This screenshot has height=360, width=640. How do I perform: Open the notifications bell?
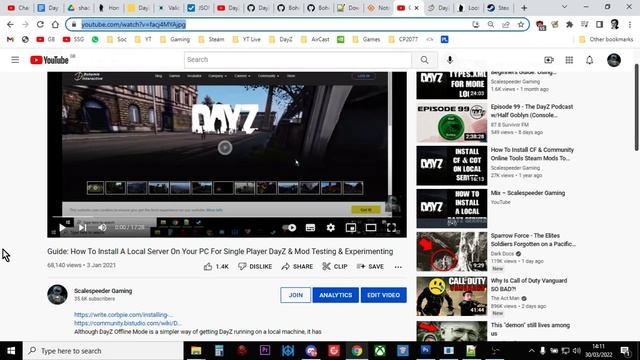pyautogui.click(x=589, y=60)
